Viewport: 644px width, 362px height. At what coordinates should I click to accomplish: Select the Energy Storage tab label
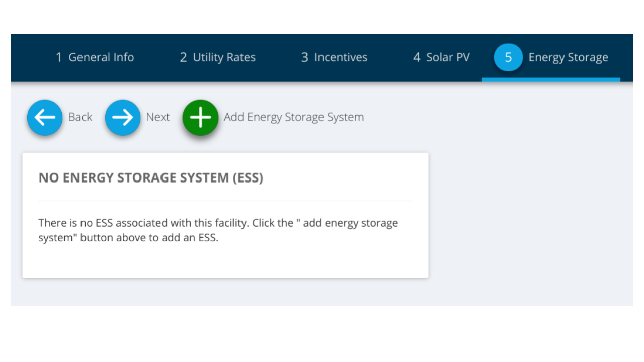click(x=568, y=58)
